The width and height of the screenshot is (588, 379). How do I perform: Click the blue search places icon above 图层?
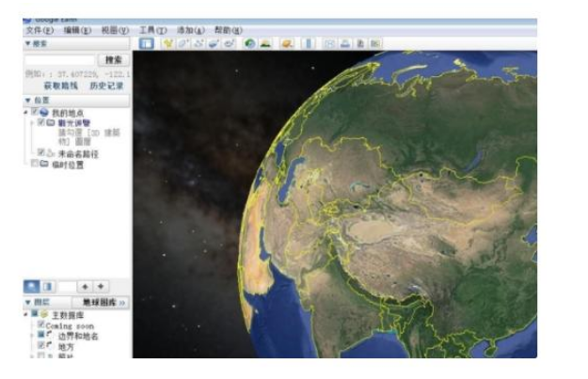pyautogui.click(x=31, y=287)
